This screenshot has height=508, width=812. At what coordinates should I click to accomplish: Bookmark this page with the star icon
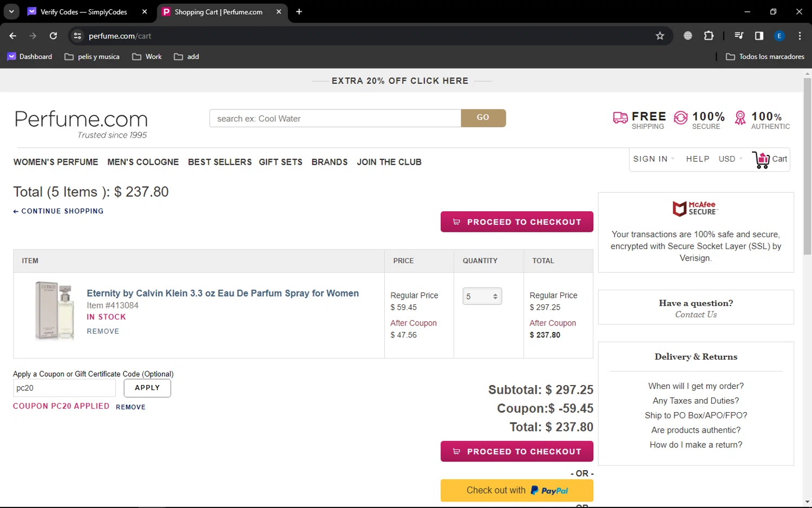coord(660,36)
